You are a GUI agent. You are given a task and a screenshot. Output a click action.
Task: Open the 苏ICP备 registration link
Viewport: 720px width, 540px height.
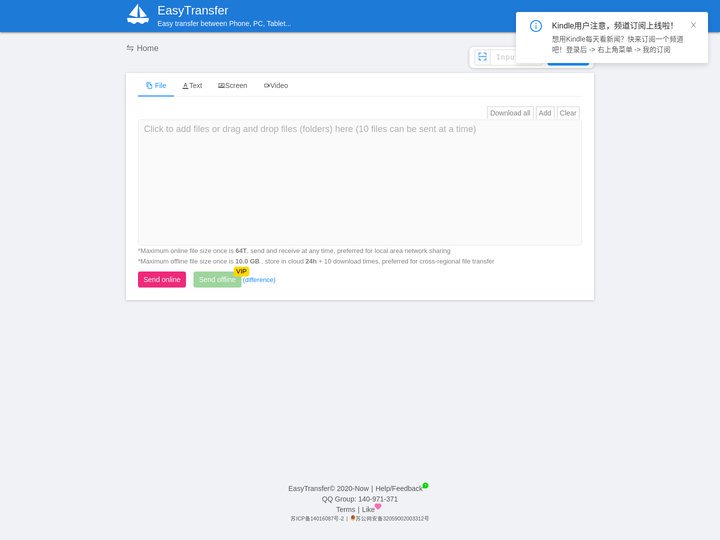coord(317,518)
